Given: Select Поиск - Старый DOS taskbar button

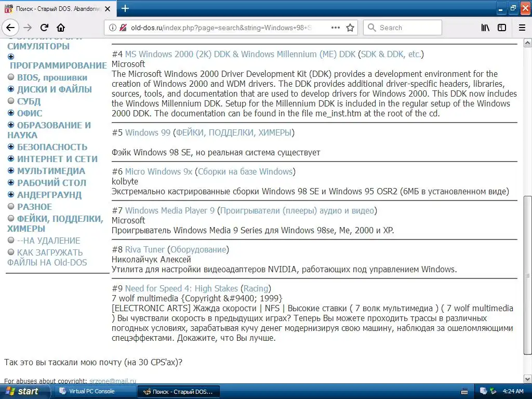Looking at the screenshot, I should (x=179, y=392).
